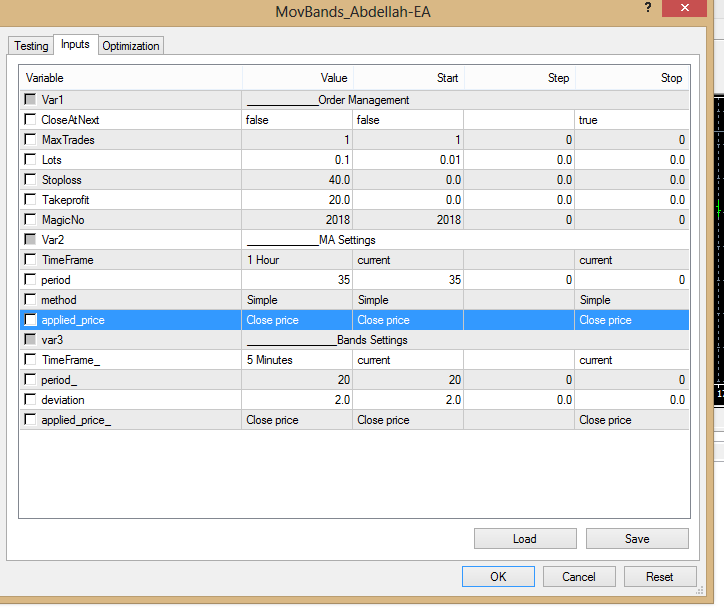
Task: Check the Lots parameter checkbox
Action: point(31,160)
